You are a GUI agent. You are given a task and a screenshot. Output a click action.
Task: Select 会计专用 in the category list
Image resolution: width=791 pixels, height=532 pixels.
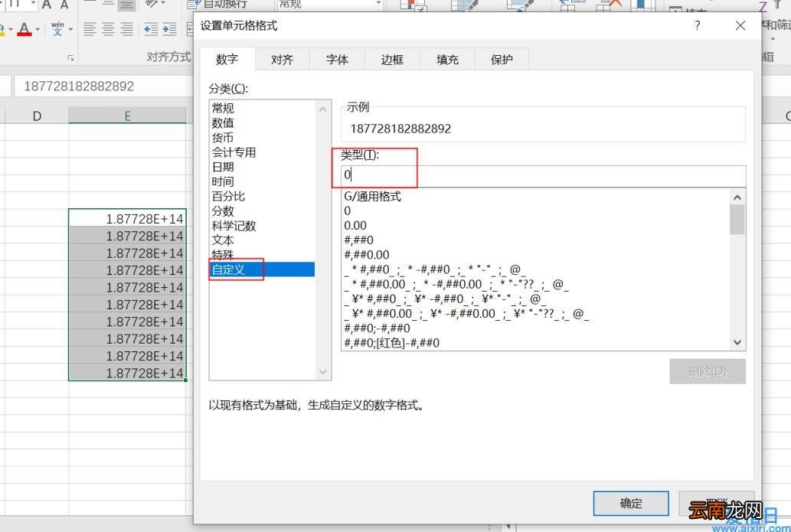[234, 152]
